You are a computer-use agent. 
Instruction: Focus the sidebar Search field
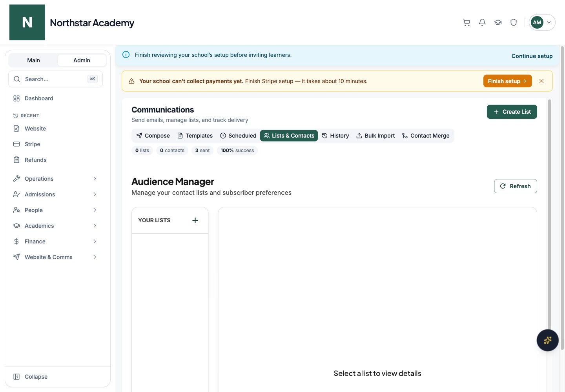(x=55, y=79)
